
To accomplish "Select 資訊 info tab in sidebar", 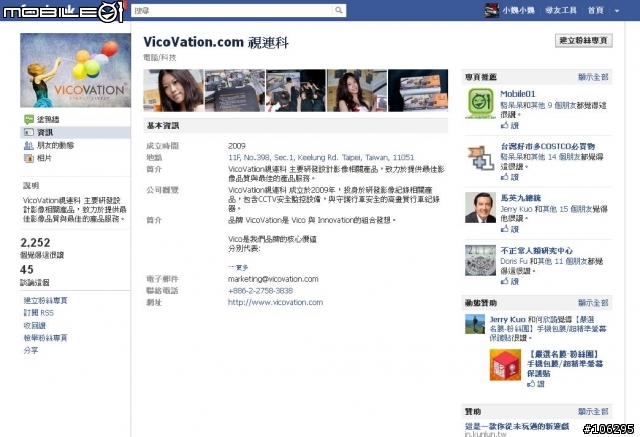I will 45,133.
